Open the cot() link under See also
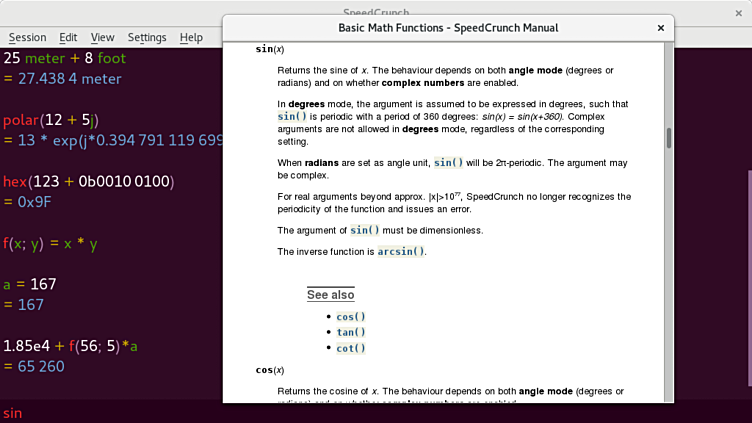 point(351,348)
